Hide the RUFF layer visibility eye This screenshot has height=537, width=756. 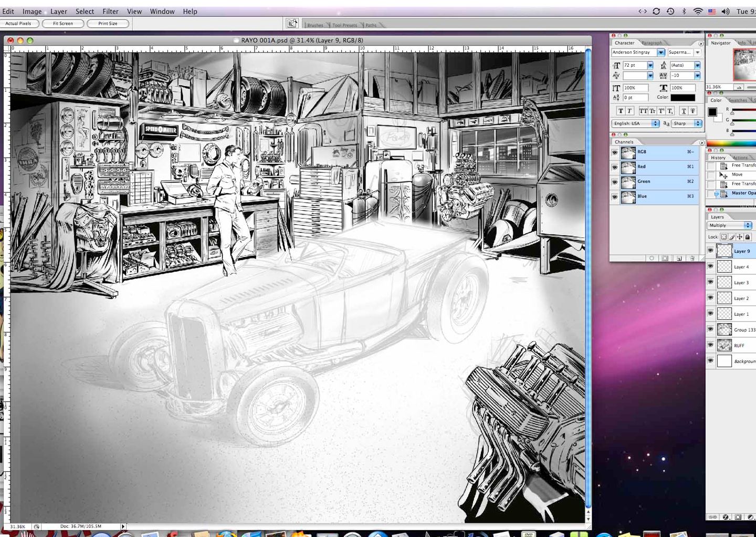click(711, 346)
